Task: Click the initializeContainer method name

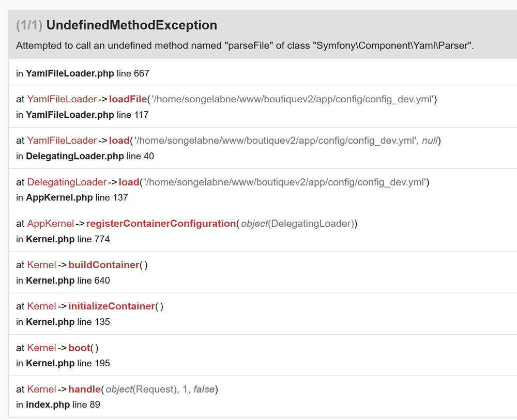Action: [x=111, y=306]
